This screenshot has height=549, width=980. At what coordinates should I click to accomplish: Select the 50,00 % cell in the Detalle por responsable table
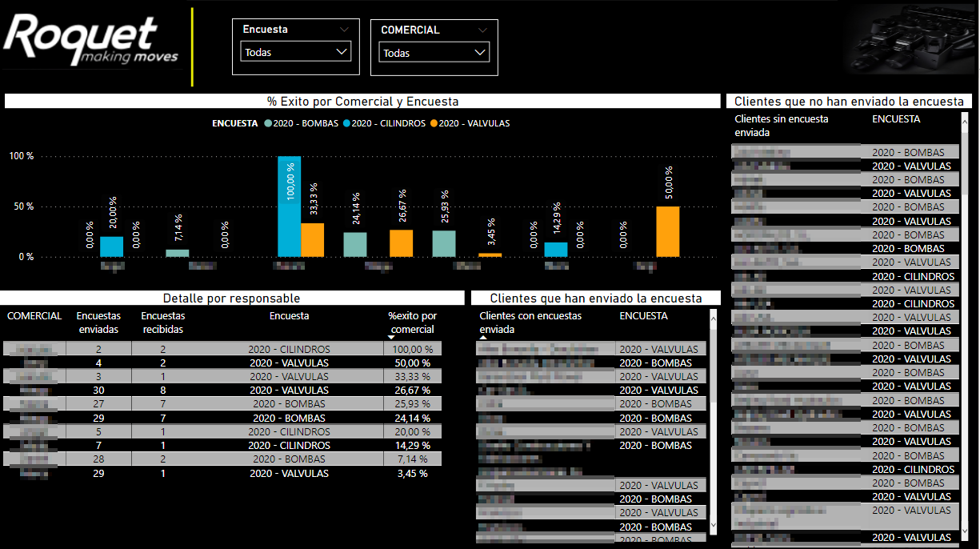413,363
